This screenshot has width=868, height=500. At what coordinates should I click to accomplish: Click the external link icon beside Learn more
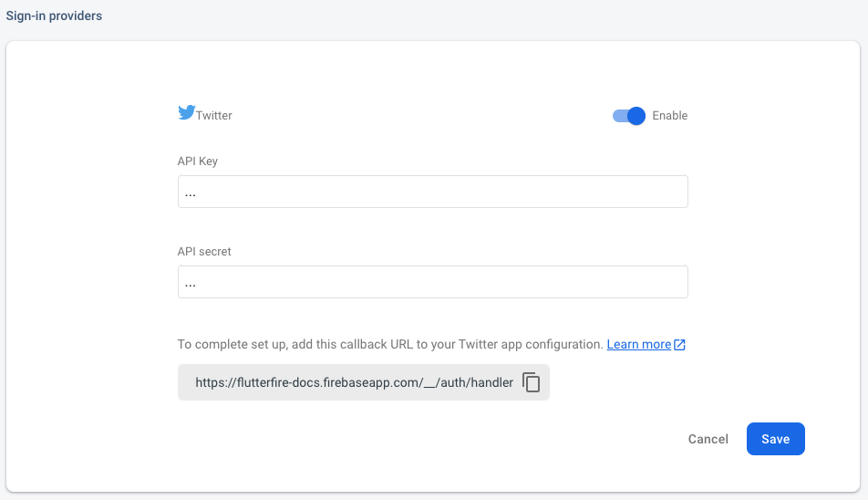click(x=679, y=345)
